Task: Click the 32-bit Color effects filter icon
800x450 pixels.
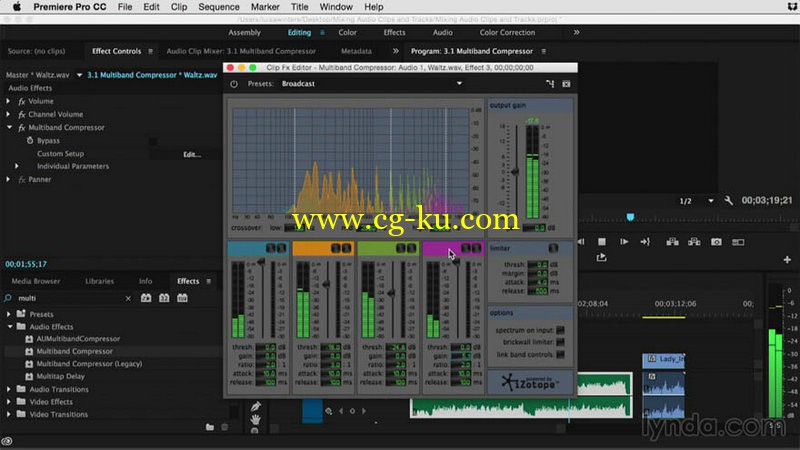Action: point(164,298)
